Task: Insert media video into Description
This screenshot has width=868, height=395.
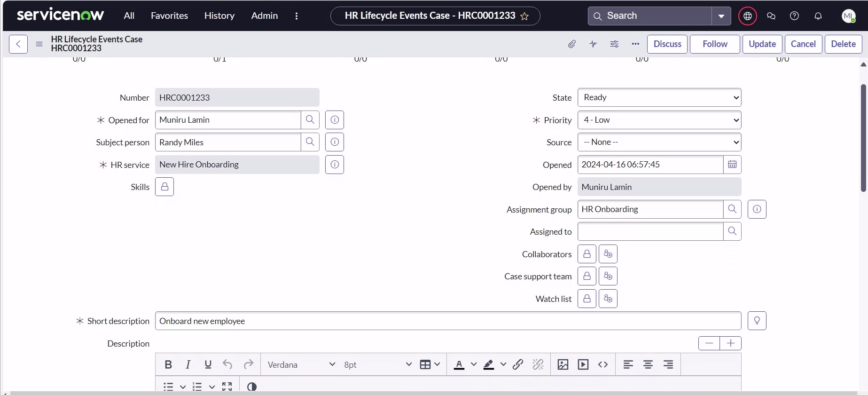Action: click(x=583, y=364)
